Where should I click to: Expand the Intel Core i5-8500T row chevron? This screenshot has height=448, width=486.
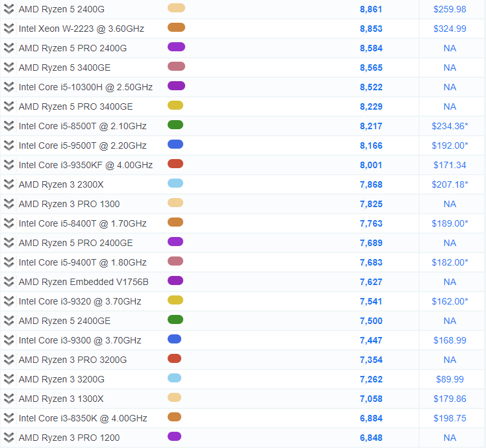(x=8, y=126)
